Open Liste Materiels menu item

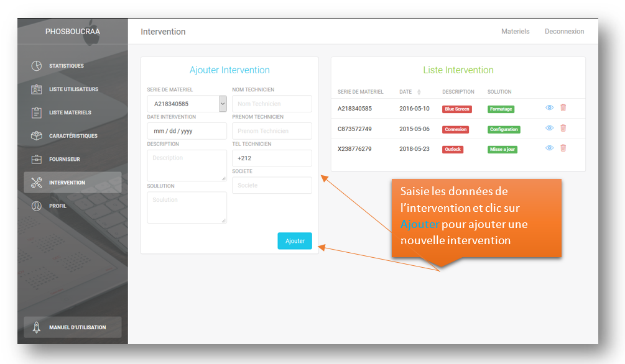pyautogui.click(x=73, y=112)
